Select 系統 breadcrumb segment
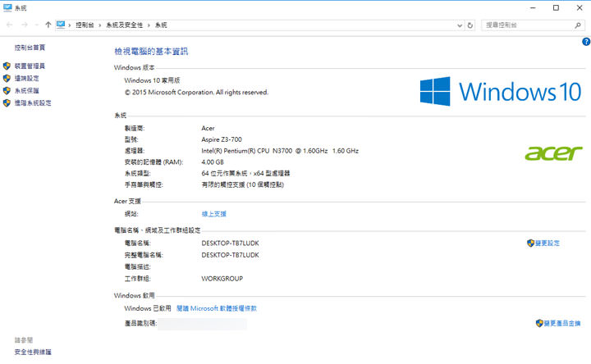This screenshot has height=364, width=591. [161, 25]
